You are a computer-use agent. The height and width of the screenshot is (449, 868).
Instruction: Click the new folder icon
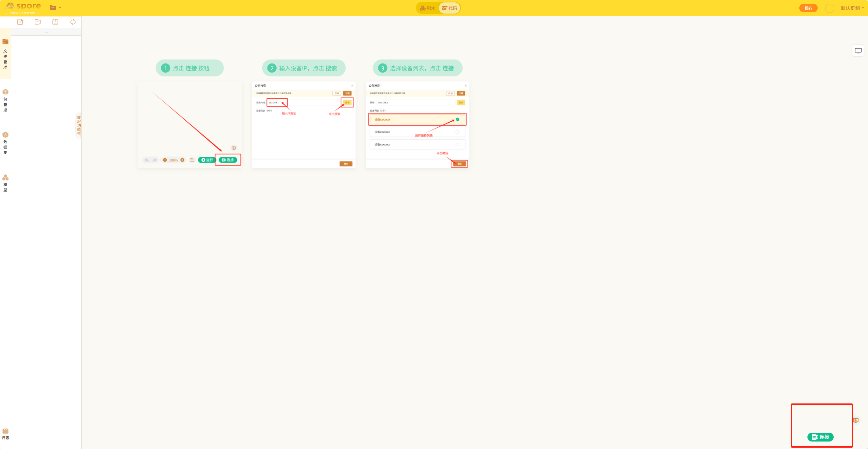[38, 22]
